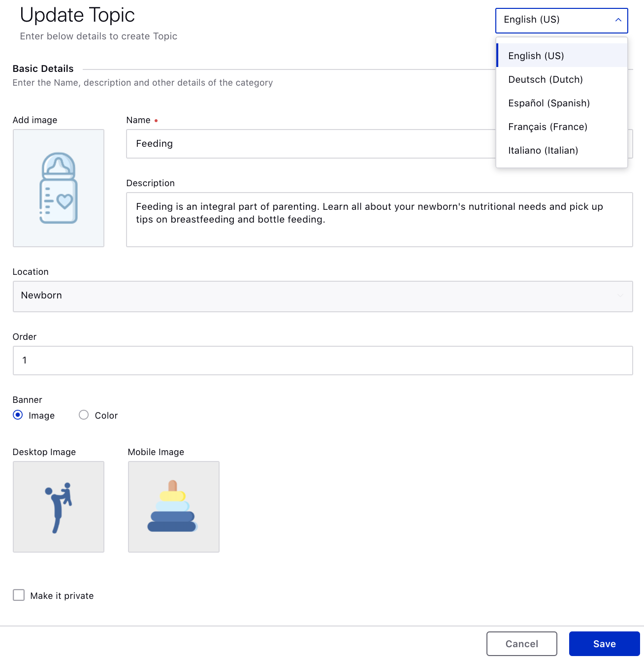Save the topic changes
This screenshot has height=659, width=644.
[x=605, y=644]
